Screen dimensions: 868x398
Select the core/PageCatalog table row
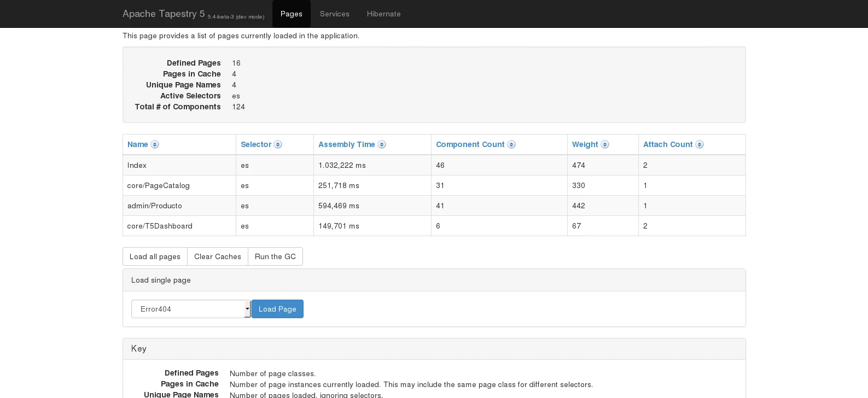[x=159, y=185]
